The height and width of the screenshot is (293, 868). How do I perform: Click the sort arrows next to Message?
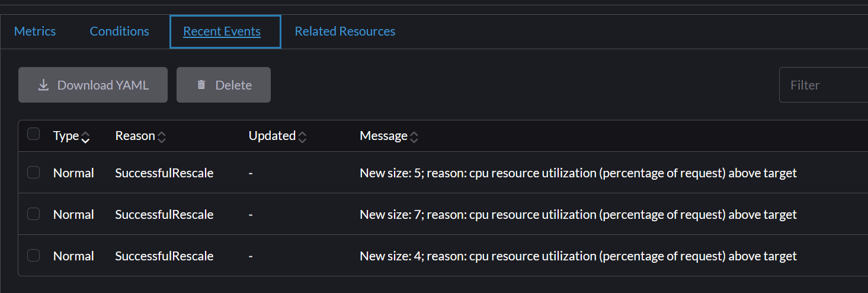414,136
